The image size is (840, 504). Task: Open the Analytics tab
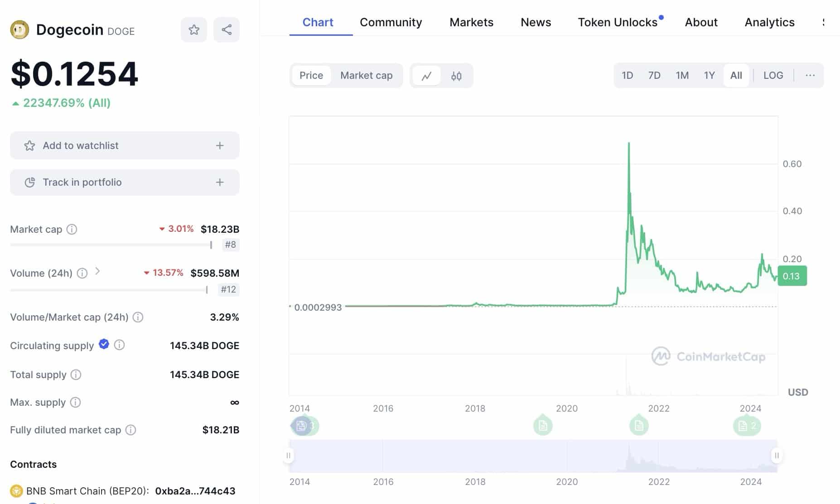pos(769,22)
